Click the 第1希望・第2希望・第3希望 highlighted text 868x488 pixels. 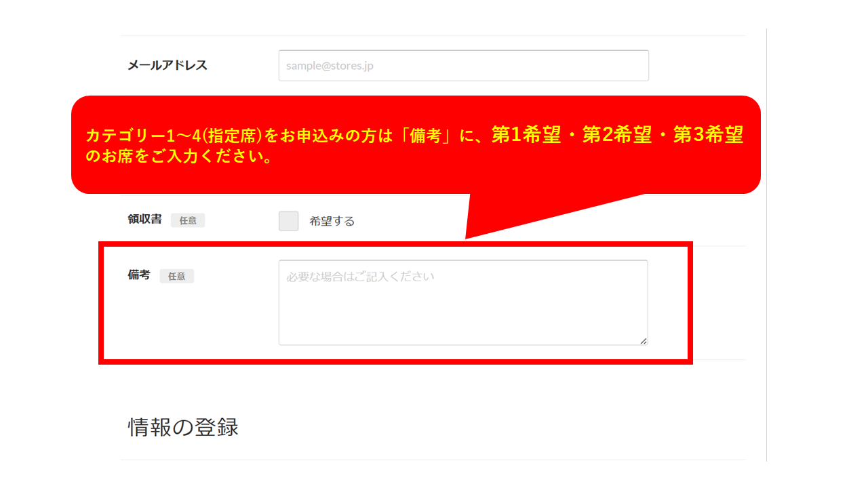tap(618, 135)
